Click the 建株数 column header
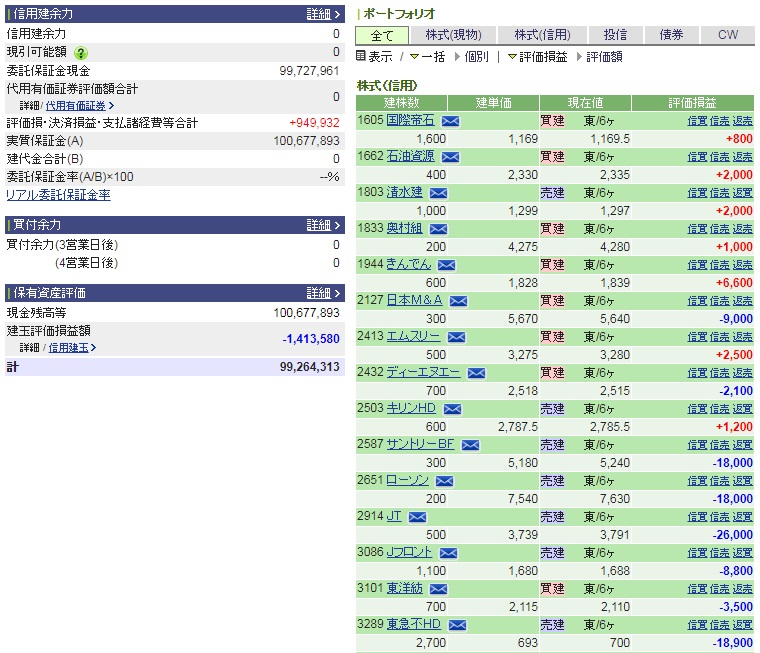The height and width of the screenshot is (653, 760). pos(401,103)
